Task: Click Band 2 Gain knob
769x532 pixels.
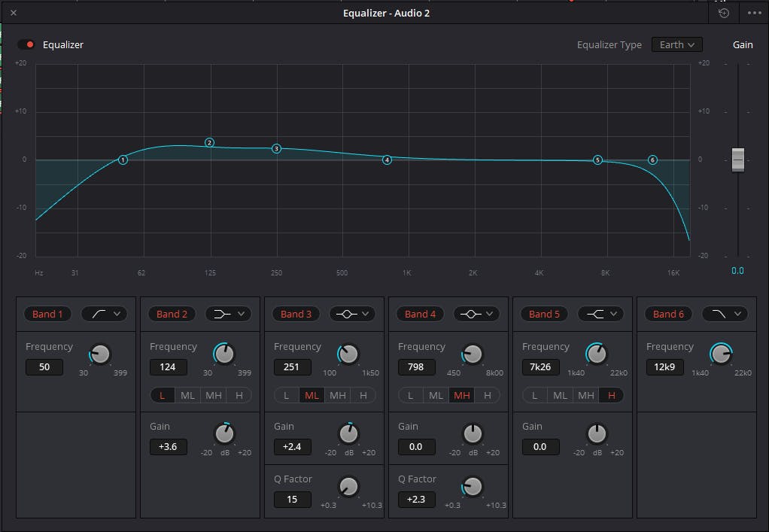Action: [x=224, y=433]
